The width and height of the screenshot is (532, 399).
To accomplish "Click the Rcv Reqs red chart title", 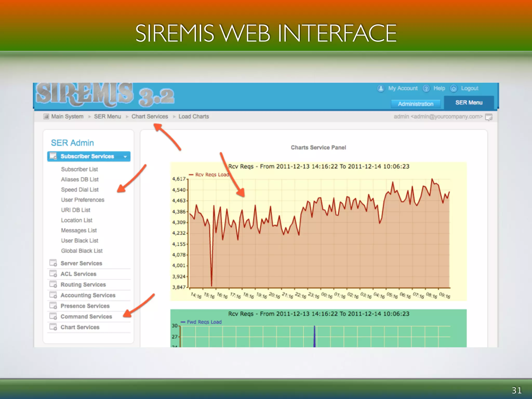I will pyautogui.click(x=319, y=166).
